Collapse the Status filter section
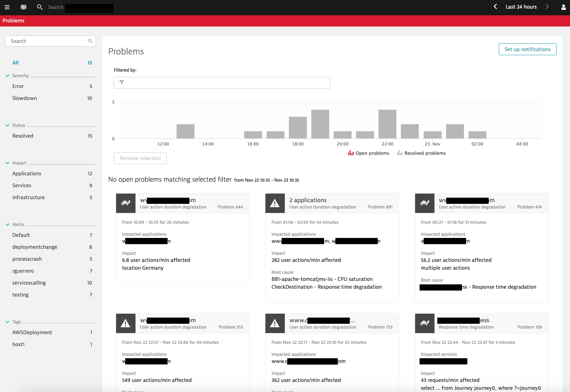570x392 pixels. point(7,125)
